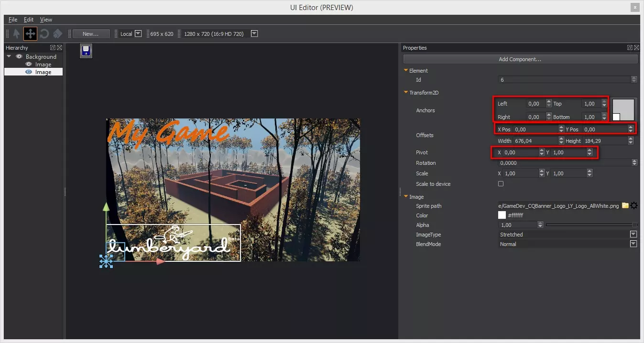Toggle visibility of Background element
Viewport: 644px width, 343px height.
(19, 56)
